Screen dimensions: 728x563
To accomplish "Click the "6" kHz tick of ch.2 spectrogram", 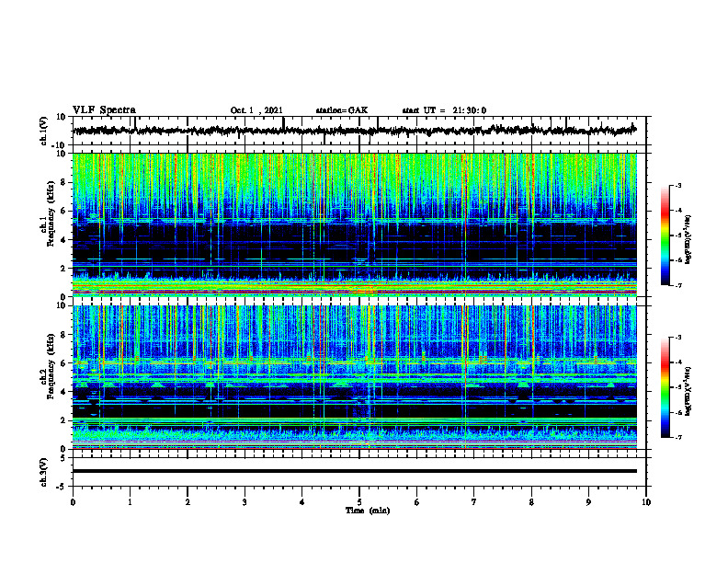I will (63, 363).
